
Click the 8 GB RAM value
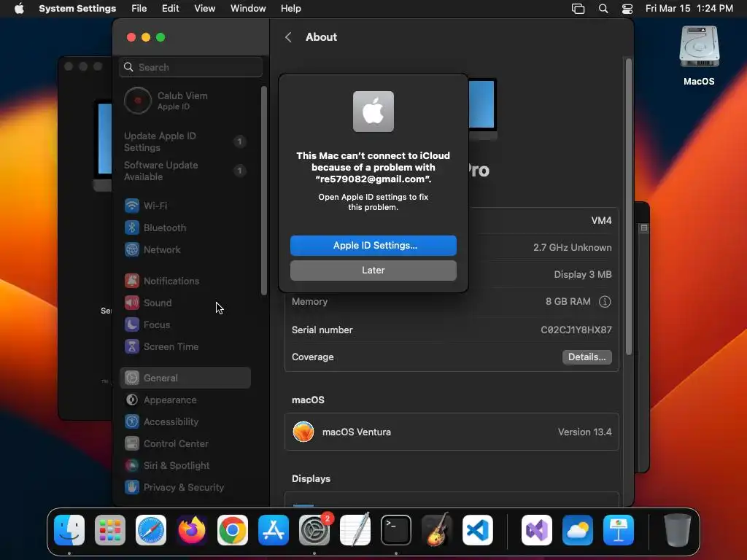568,301
